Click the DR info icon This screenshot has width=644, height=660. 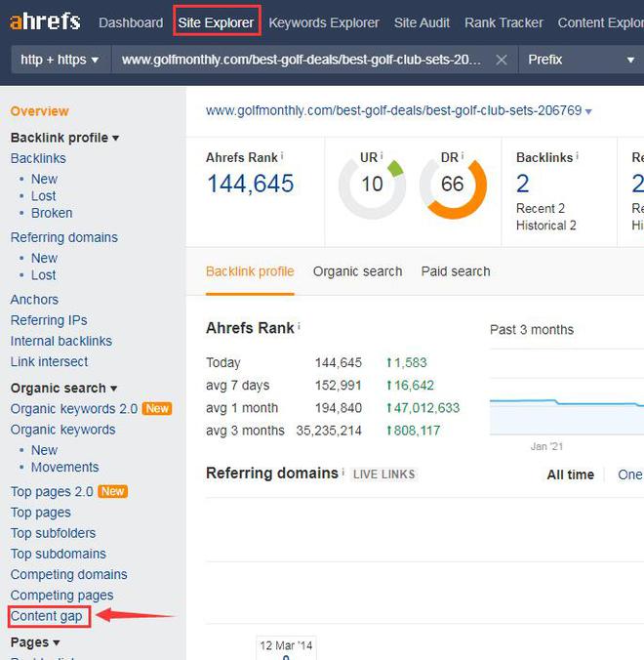463,156
